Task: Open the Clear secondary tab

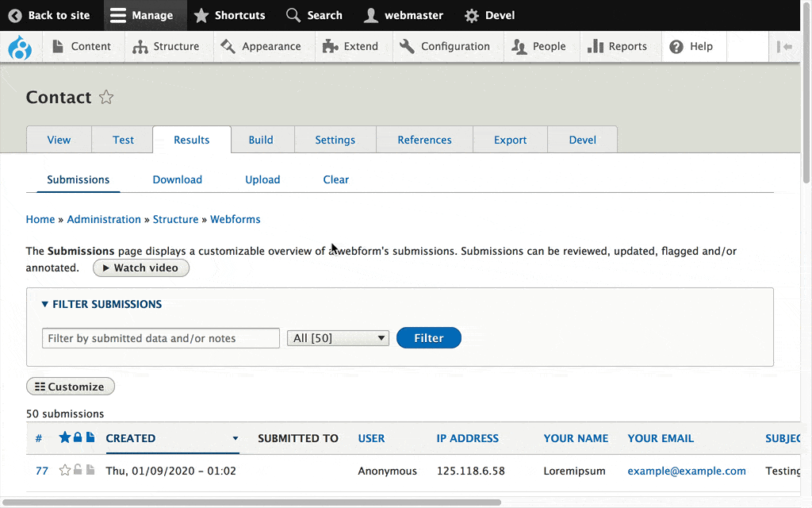Action: tap(336, 179)
